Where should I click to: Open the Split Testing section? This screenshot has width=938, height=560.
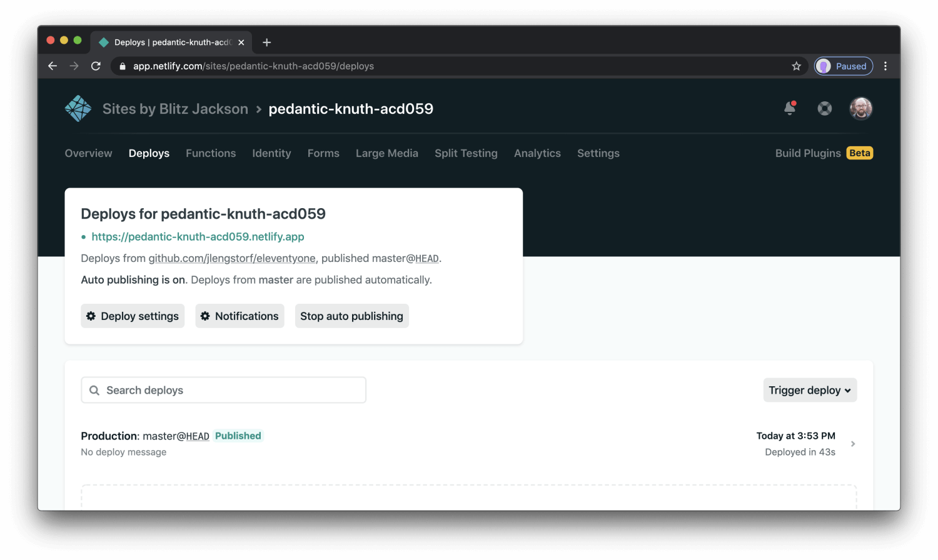466,153
